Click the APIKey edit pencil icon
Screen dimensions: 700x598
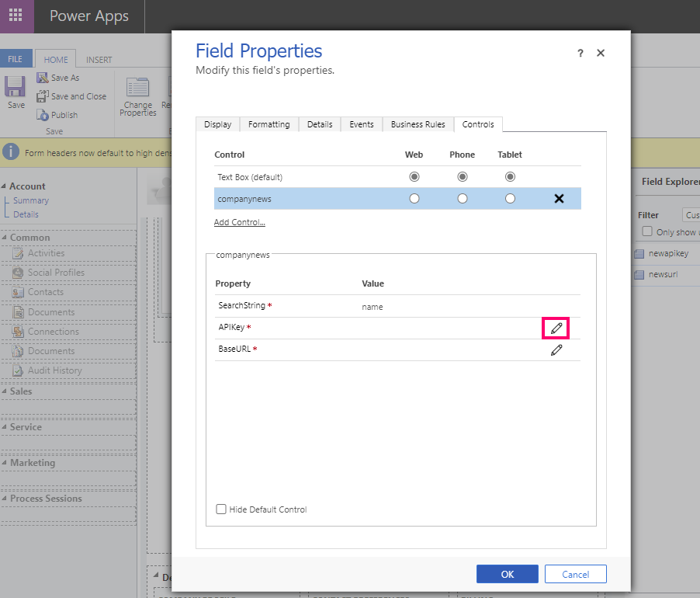(556, 329)
